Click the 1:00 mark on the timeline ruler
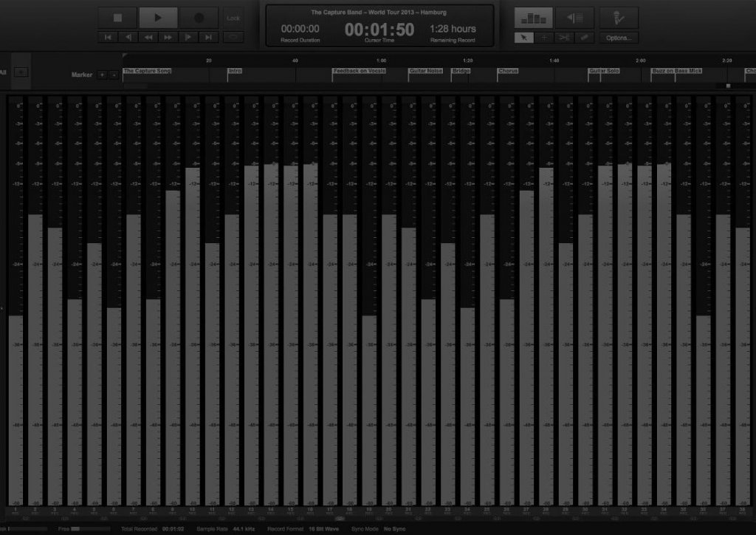Image resolution: width=756 pixels, height=535 pixels. coord(382,61)
